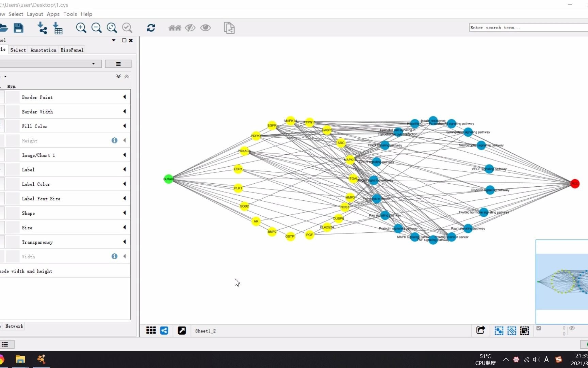The image size is (588, 368).
Task: Expand the Fill Color property editor
Action: (124, 126)
